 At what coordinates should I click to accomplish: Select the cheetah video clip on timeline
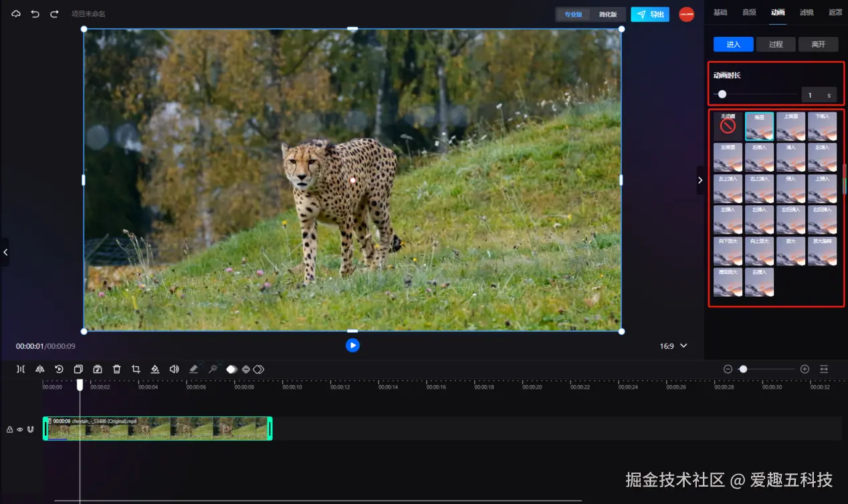tap(158, 428)
